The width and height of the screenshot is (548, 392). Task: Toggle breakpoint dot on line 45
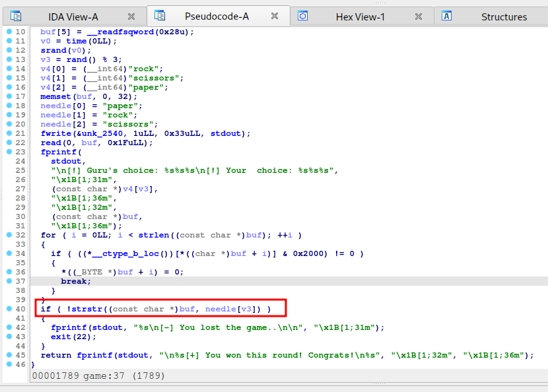coord(8,355)
